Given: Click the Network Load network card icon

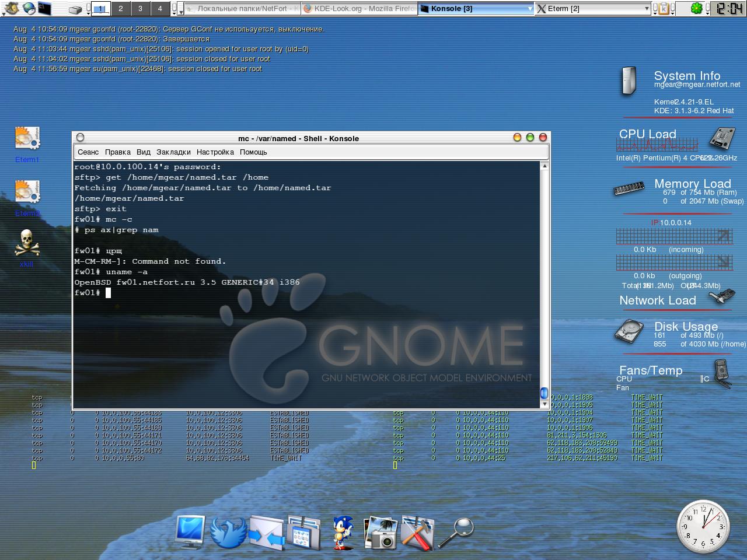Looking at the screenshot, I should click(722, 297).
